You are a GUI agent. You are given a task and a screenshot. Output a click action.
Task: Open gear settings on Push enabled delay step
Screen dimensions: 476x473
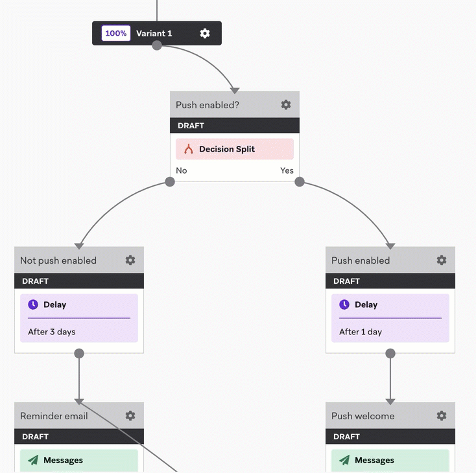[x=442, y=260]
